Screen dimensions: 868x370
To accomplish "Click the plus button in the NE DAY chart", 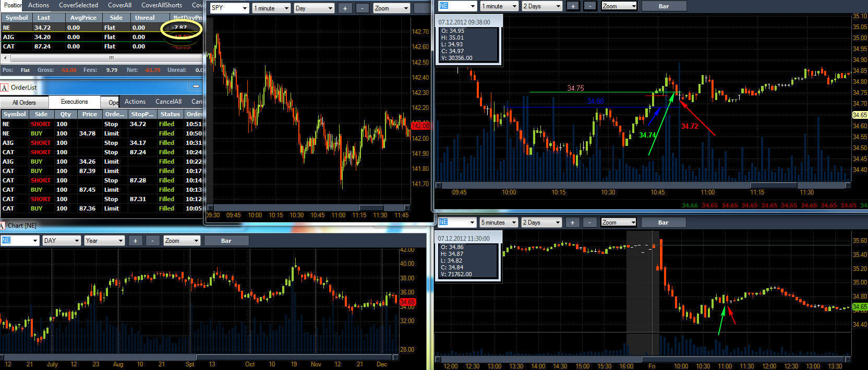I will coord(135,241).
